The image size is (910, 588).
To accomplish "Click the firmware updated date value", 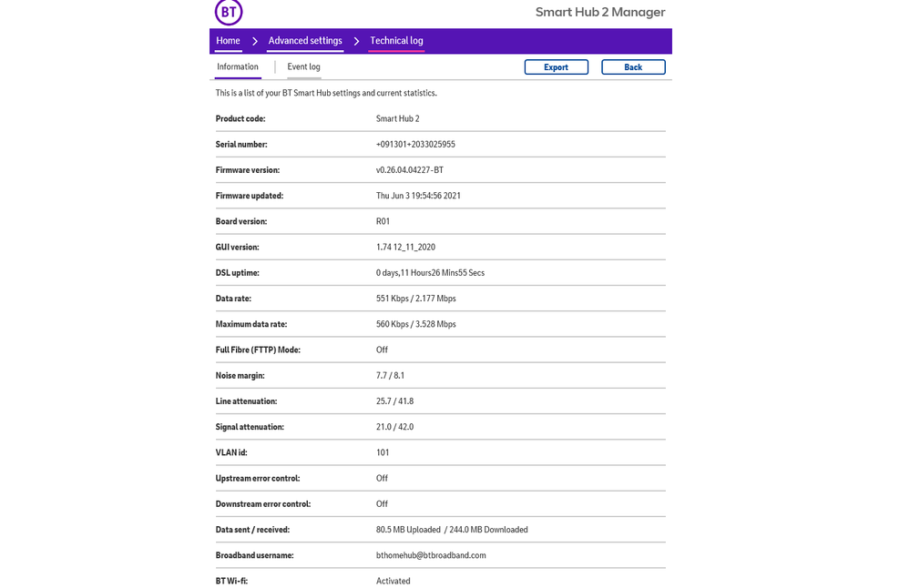I will (x=418, y=196).
